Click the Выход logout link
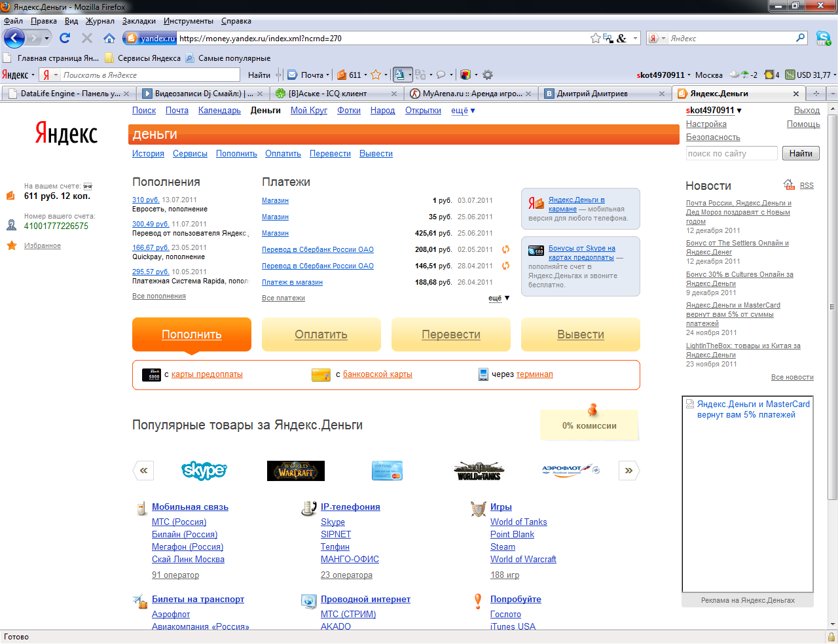The image size is (838, 644). [x=807, y=111]
